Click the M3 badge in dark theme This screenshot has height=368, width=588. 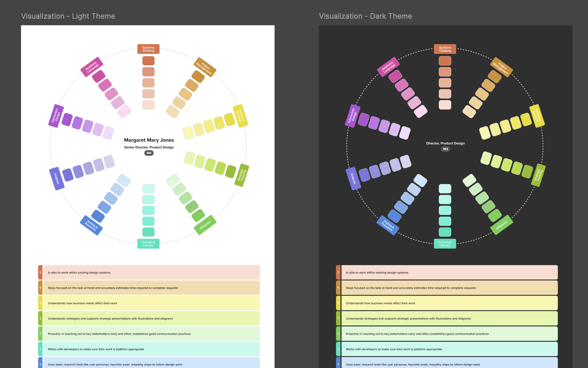point(445,149)
